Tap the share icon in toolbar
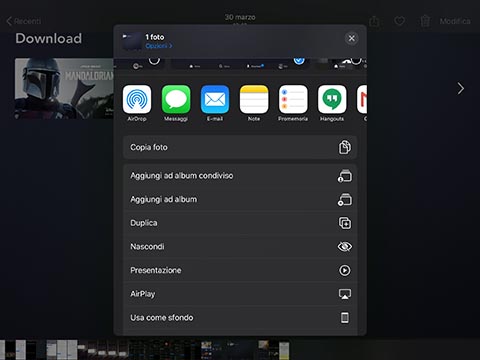The height and width of the screenshot is (360, 480). [374, 21]
